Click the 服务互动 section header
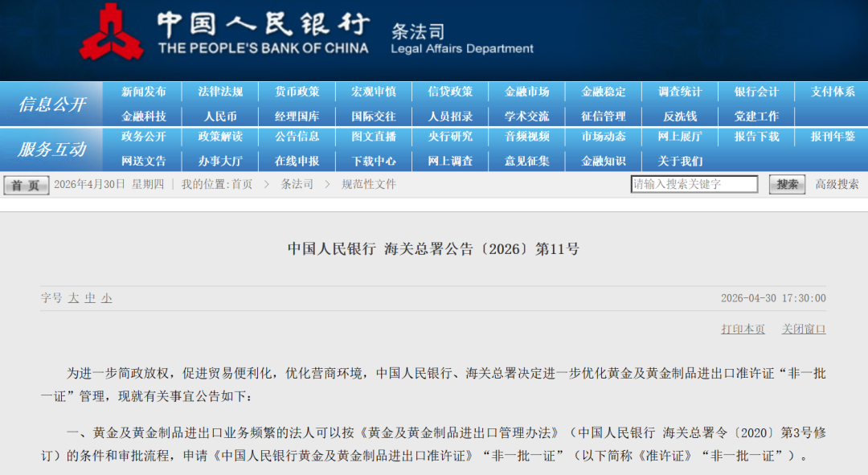The height and width of the screenshot is (475, 868). pos(52,149)
